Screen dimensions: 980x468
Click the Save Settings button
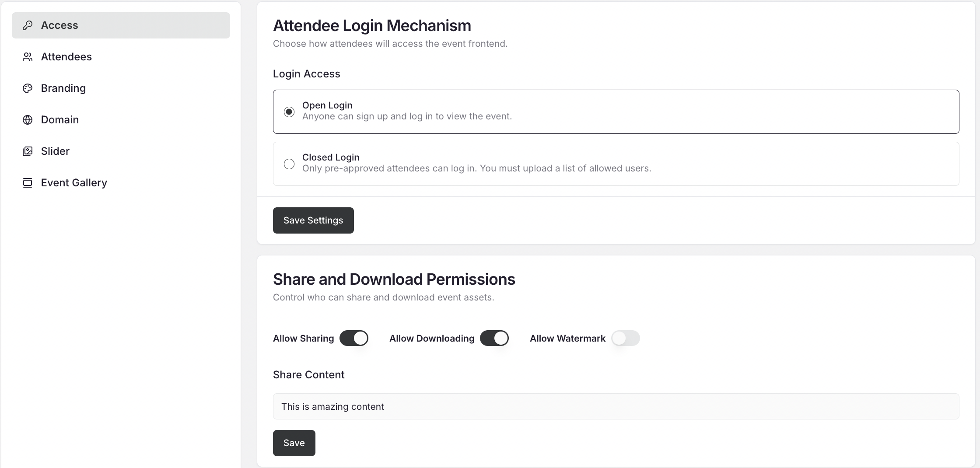[313, 220]
